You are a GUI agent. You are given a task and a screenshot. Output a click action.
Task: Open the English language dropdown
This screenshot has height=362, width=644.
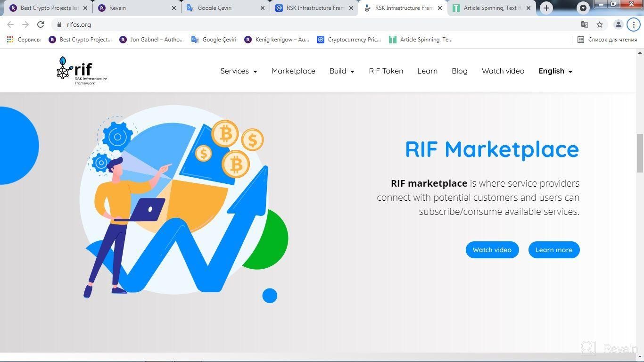(x=555, y=71)
